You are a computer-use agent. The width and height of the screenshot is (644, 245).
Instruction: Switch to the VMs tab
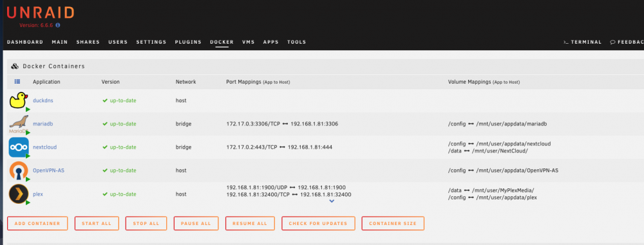(x=249, y=42)
